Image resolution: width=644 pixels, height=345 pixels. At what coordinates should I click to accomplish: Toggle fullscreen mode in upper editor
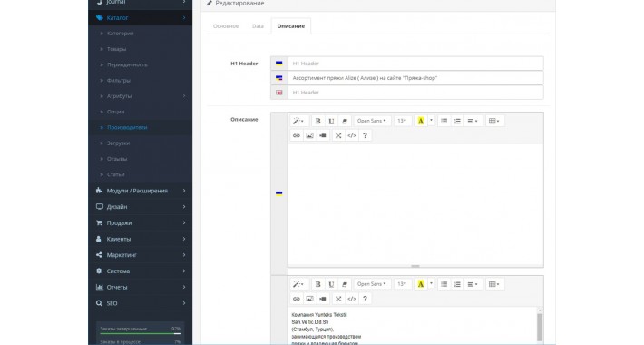pyautogui.click(x=338, y=135)
